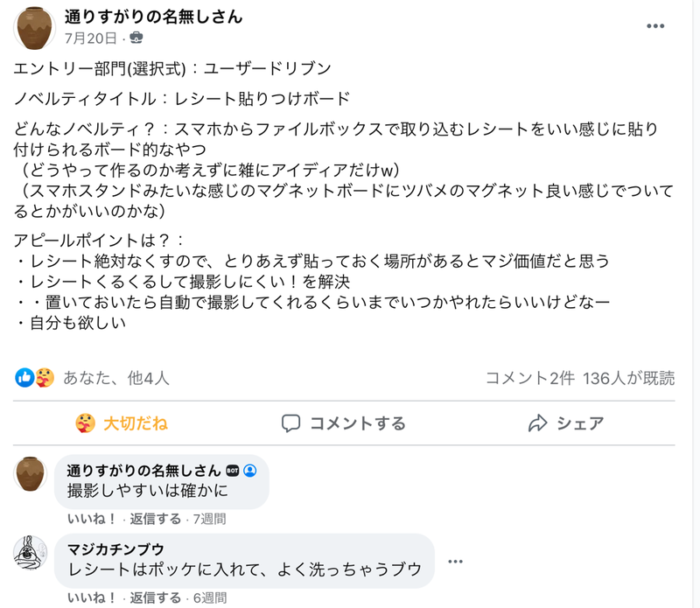Image resolution: width=700 pixels, height=608 pixels.
Task: Open the マジカチンブウ comment options menu
Action: [454, 561]
